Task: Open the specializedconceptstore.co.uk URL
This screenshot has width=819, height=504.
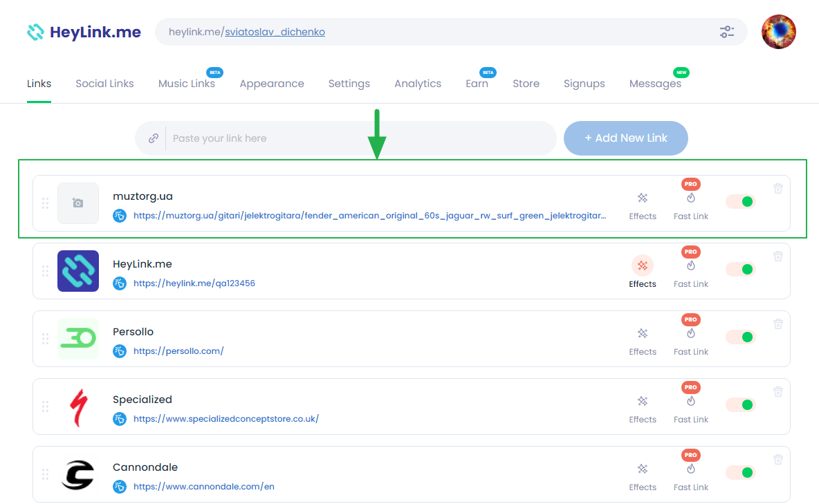Action: click(226, 419)
